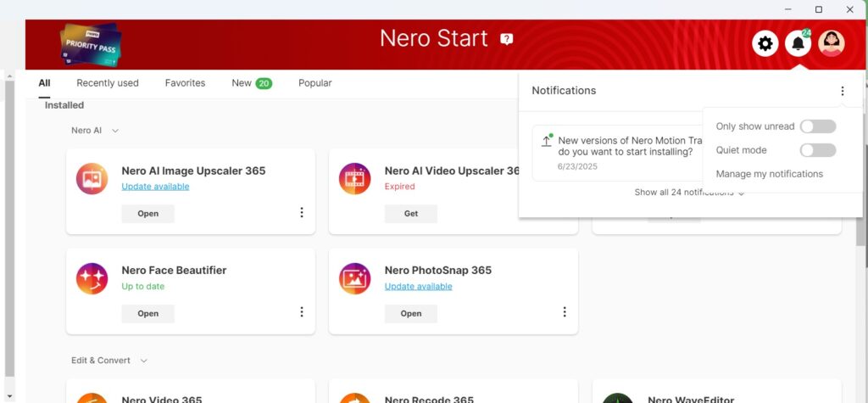
Task: Switch to Popular tab
Action: 315,83
